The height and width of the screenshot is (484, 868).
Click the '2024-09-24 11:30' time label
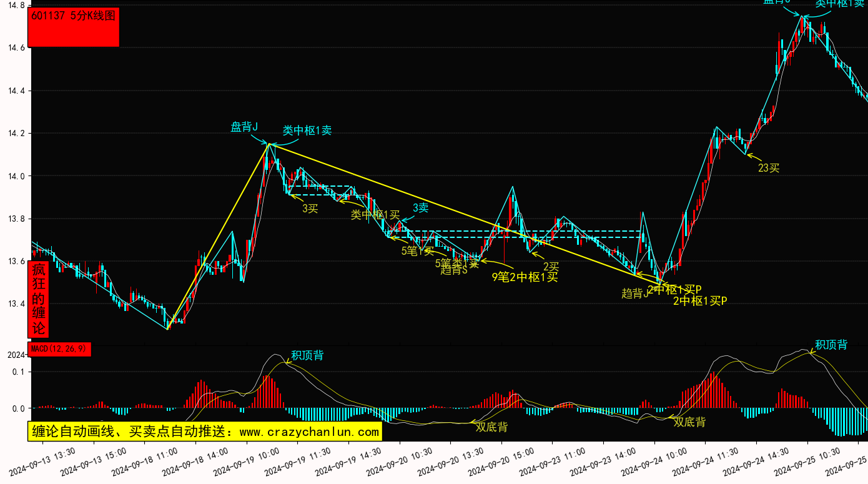[706, 462]
